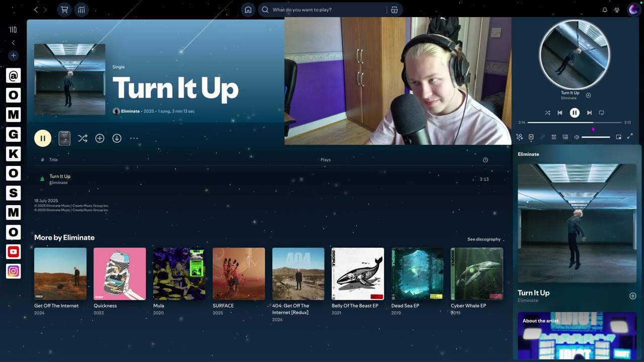Pause with the white player button
The image size is (644, 362).
pos(575,113)
